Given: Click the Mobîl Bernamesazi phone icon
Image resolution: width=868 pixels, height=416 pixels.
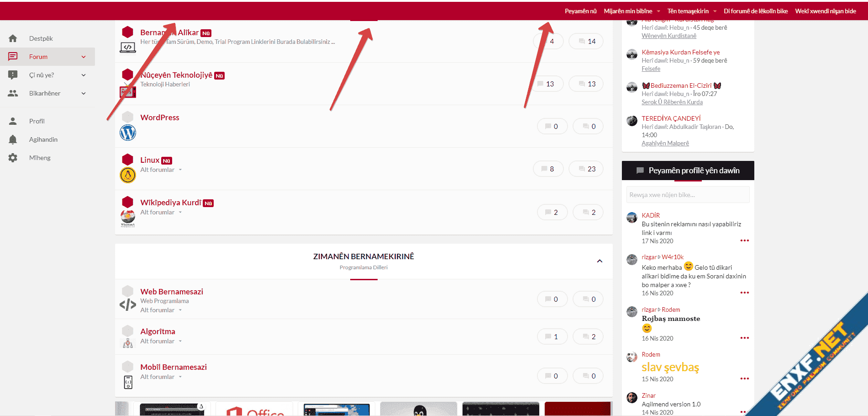Looking at the screenshot, I should pyautogui.click(x=128, y=382).
